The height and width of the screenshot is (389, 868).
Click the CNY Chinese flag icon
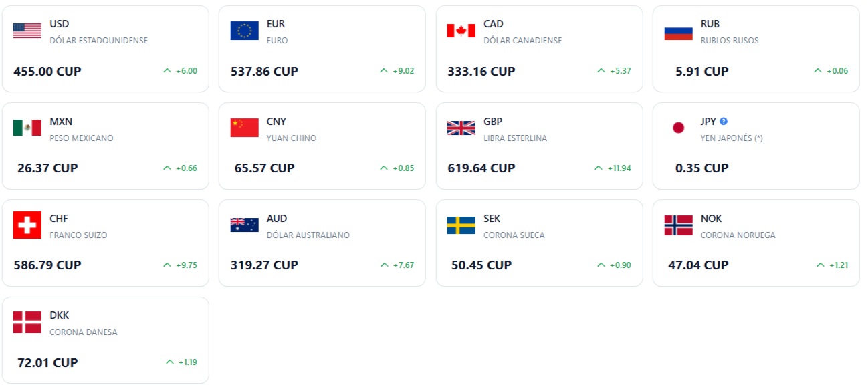tap(244, 126)
